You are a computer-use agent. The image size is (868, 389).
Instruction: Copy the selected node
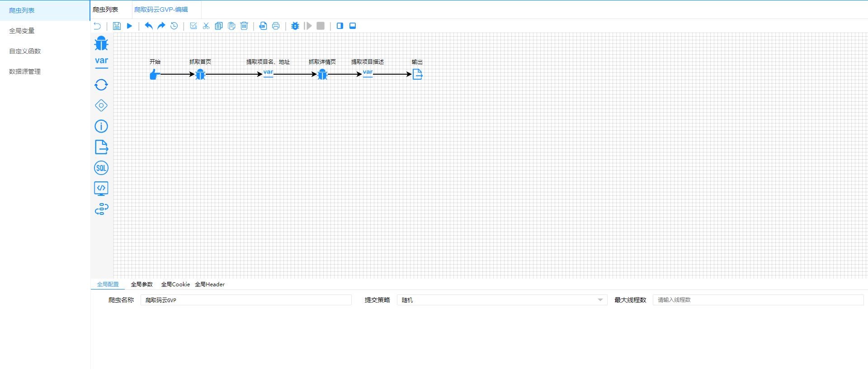[x=219, y=26]
